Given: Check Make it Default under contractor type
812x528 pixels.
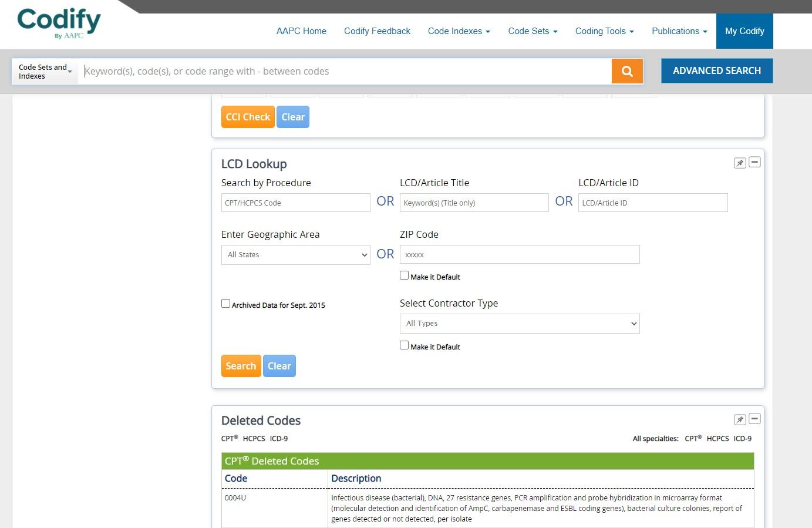Looking at the screenshot, I should 404,345.
